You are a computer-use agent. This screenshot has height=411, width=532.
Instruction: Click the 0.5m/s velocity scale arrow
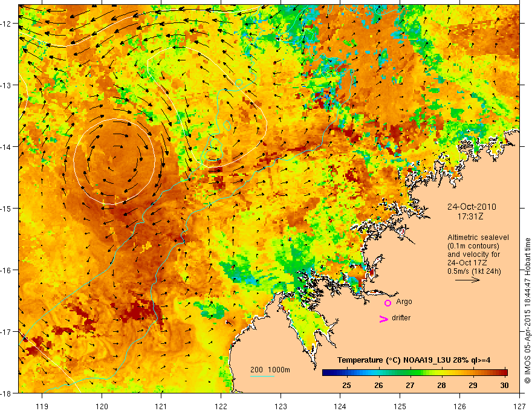[467, 280]
